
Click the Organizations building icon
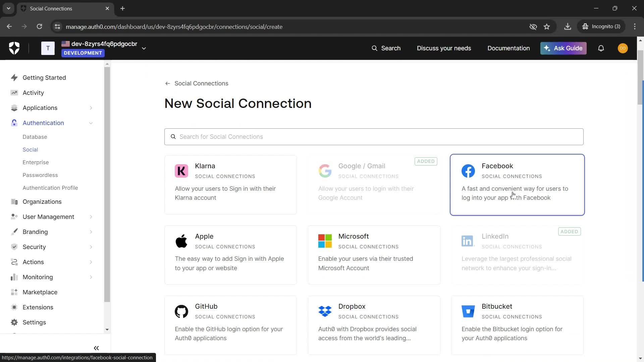14,202
